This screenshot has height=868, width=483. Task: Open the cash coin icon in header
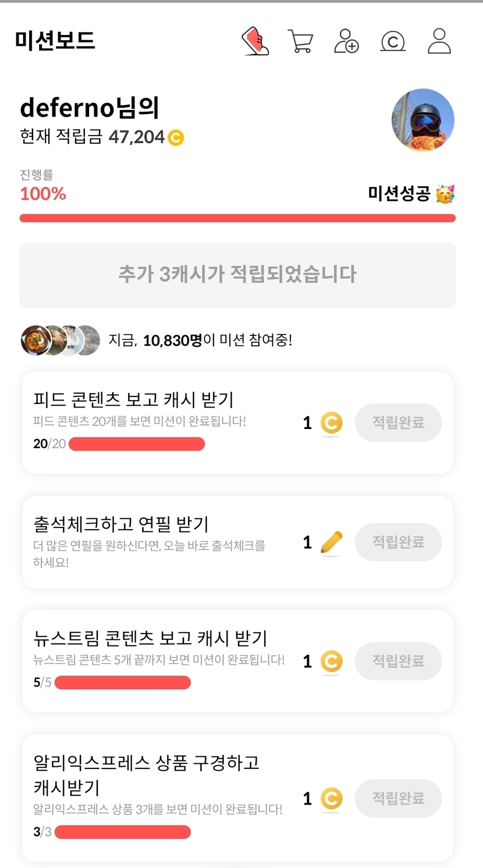click(x=393, y=41)
